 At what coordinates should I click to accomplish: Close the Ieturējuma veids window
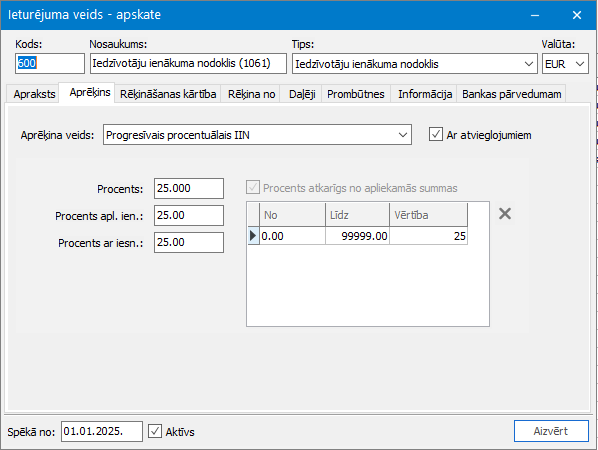pyautogui.click(x=577, y=15)
